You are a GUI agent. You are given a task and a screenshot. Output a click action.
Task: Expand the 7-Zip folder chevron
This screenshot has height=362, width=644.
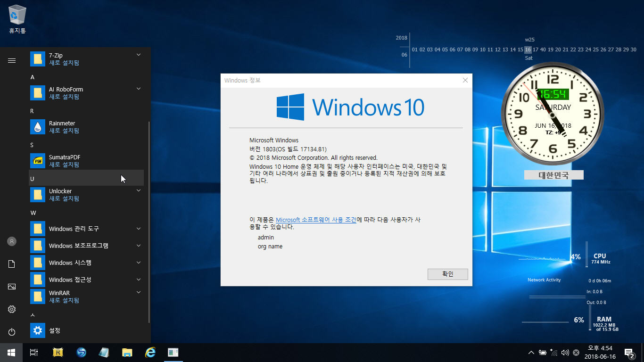(x=139, y=55)
